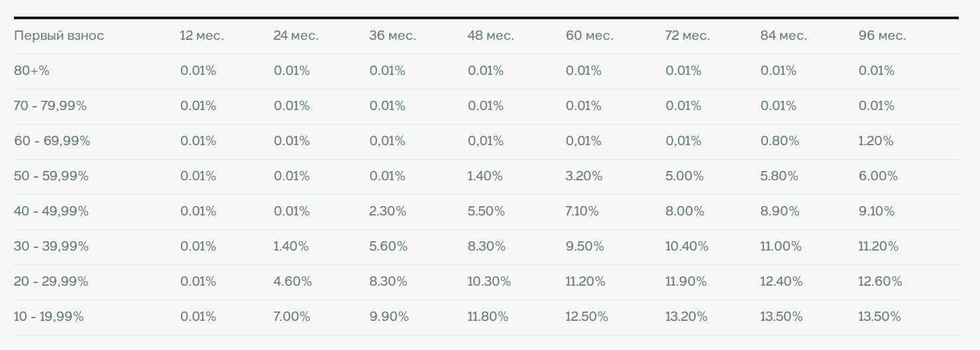
Task: Click the 13.20% rate cell
Action: (x=686, y=317)
